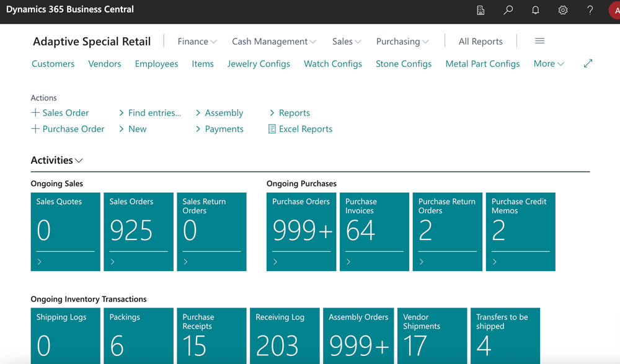Viewport: 620px width, 364px height.
Task: Open the Purchase Invoices tile showing 64
Action: tap(374, 231)
